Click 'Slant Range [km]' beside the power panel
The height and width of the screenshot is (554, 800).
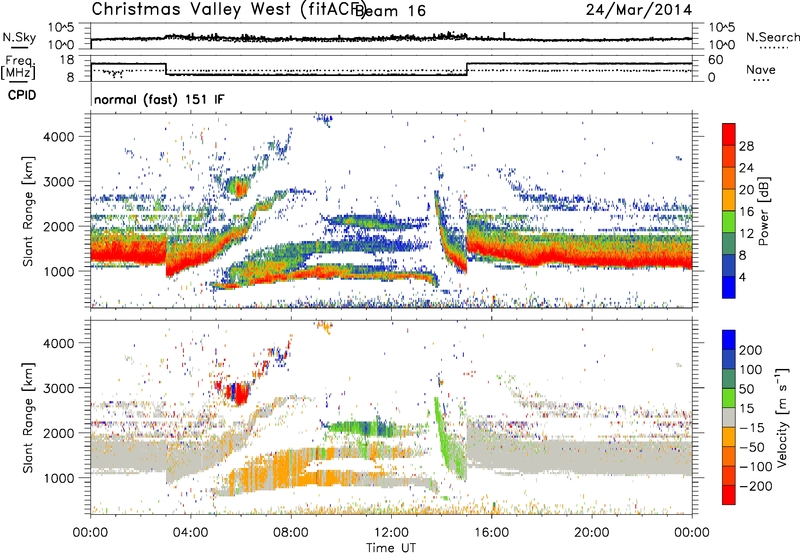coord(28,211)
